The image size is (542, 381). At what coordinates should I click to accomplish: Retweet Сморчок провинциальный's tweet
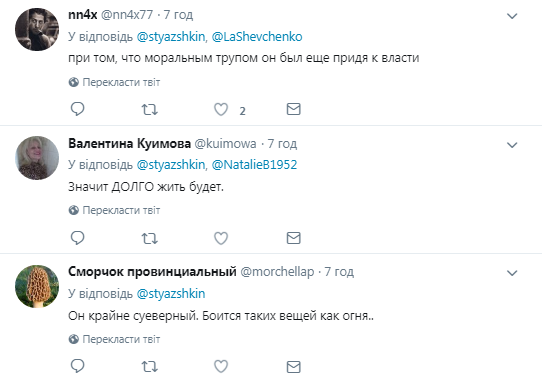(x=150, y=366)
